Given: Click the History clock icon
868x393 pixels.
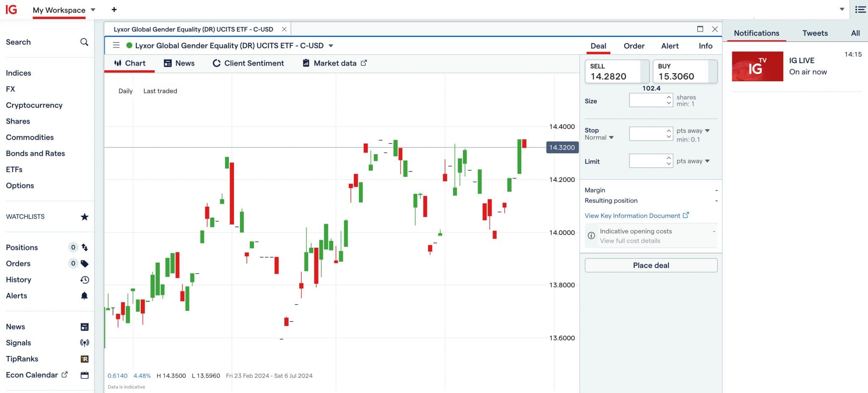Looking at the screenshot, I should point(85,280).
